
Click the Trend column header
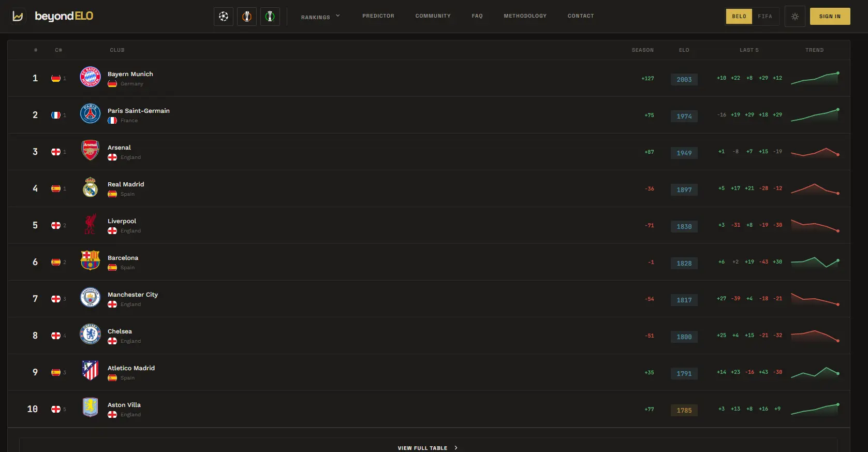click(x=815, y=50)
